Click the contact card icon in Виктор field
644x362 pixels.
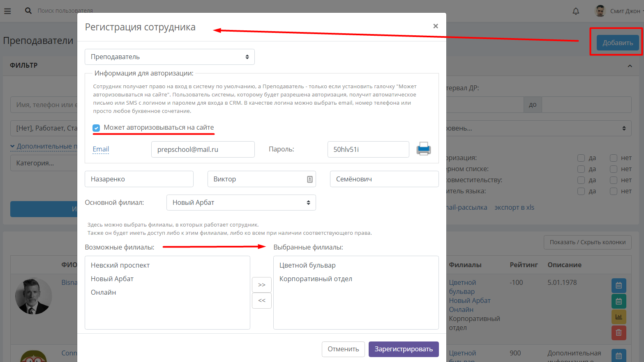click(x=310, y=179)
